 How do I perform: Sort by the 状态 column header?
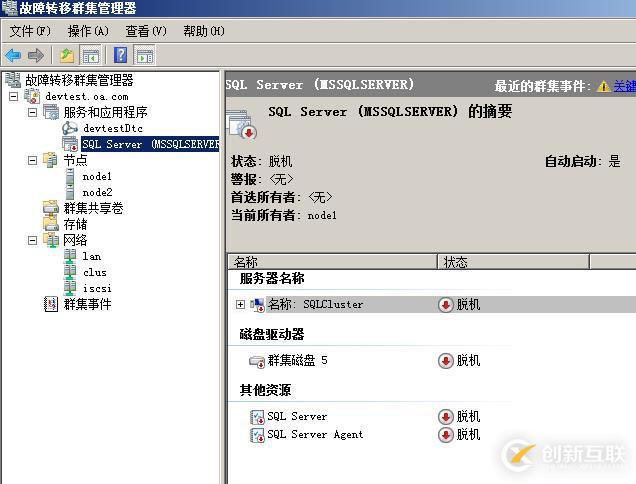click(514, 262)
